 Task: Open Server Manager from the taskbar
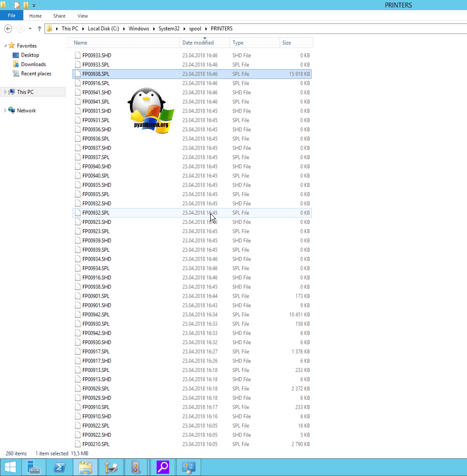[33, 467]
